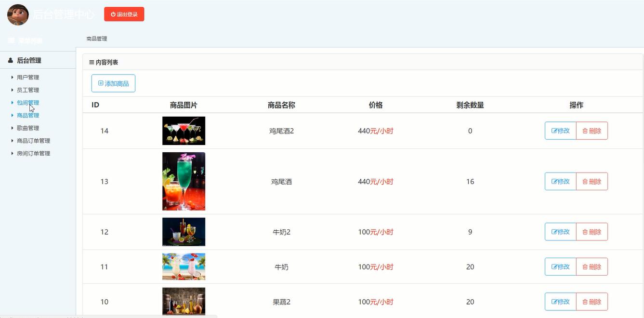644x318 pixels.
Task: Click the 商品名称 column header
Action: [281, 105]
